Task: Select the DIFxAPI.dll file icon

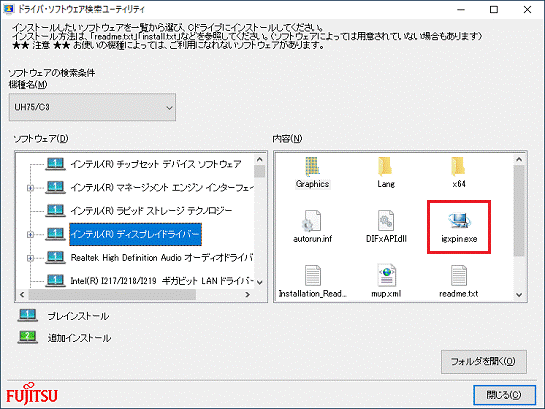Action: click(x=385, y=221)
